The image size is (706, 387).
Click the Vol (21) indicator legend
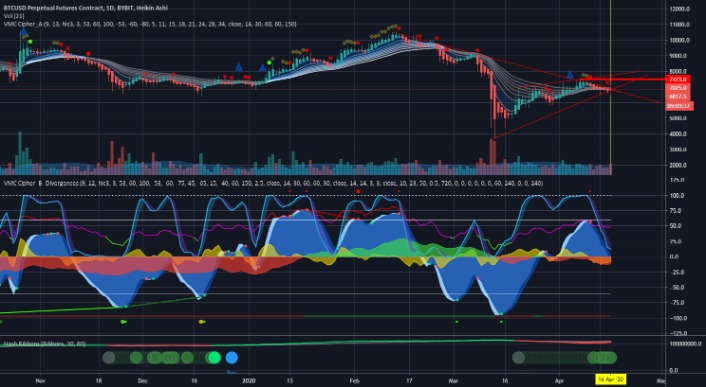tap(14, 16)
